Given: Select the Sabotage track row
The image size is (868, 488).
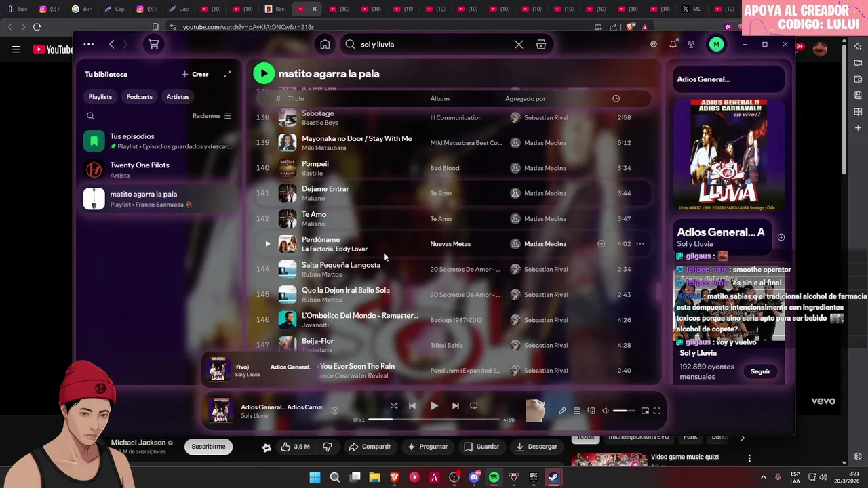Looking at the screenshot, I should 454,117.
